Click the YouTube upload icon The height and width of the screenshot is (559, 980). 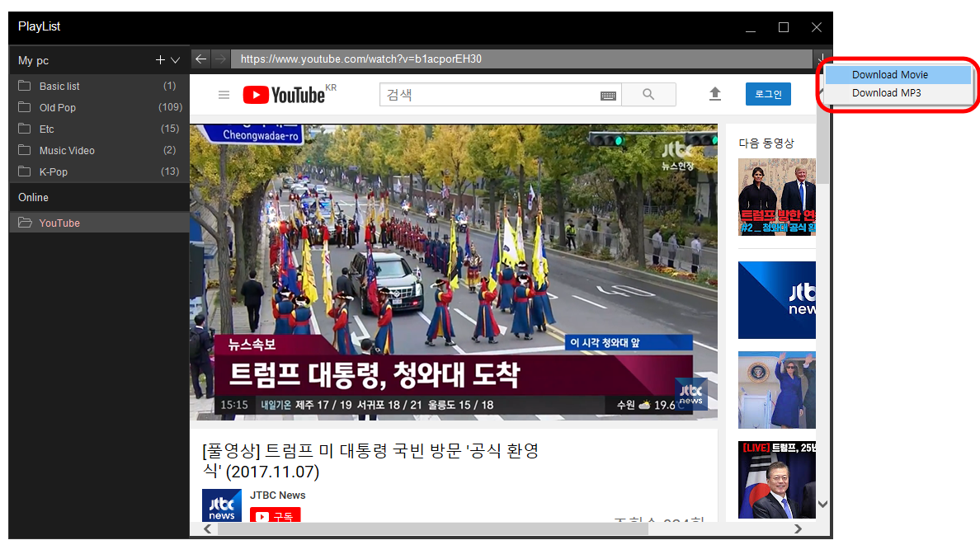715,95
